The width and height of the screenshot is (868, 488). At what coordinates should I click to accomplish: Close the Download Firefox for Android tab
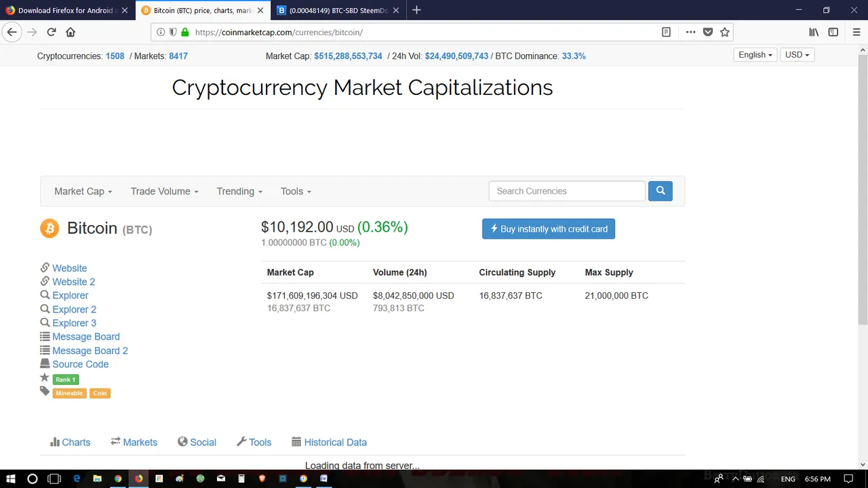[124, 10]
